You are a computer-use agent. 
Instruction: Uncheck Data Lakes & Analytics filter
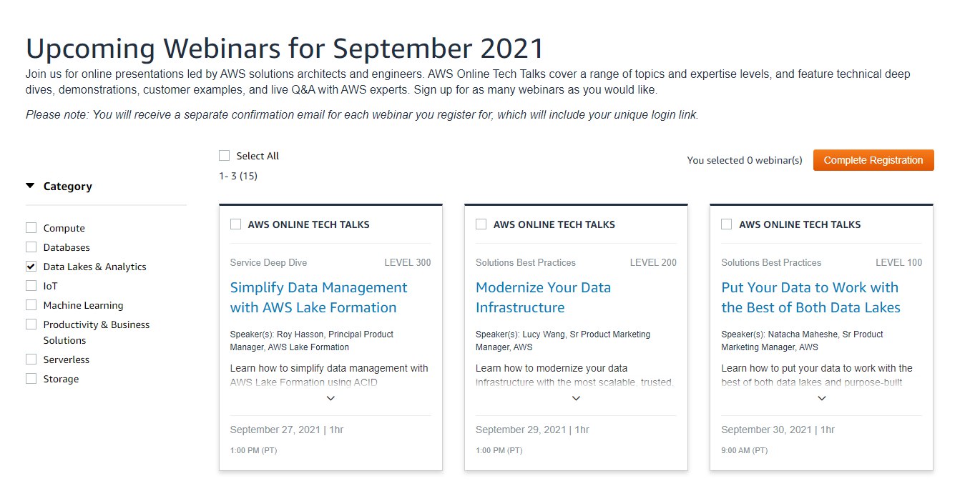tap(31, 267)
